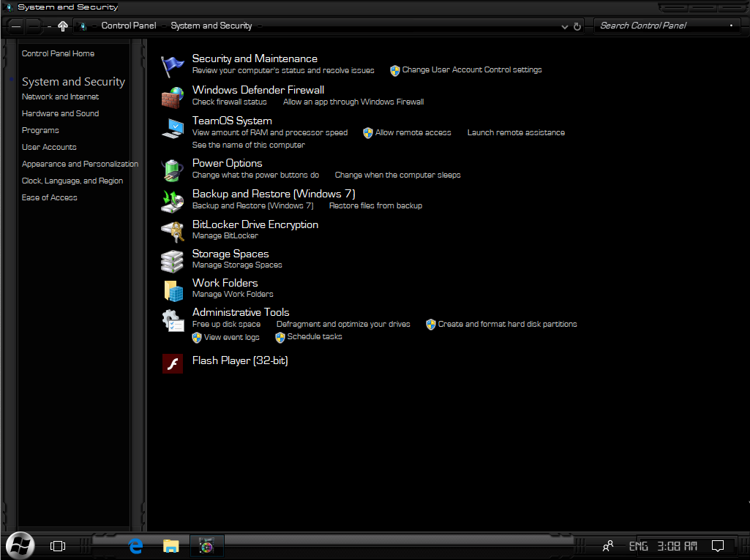The width and height of the screenshot is (750, 560).
Task: Open Programs category in sidebar
Action: pos(40,130)
